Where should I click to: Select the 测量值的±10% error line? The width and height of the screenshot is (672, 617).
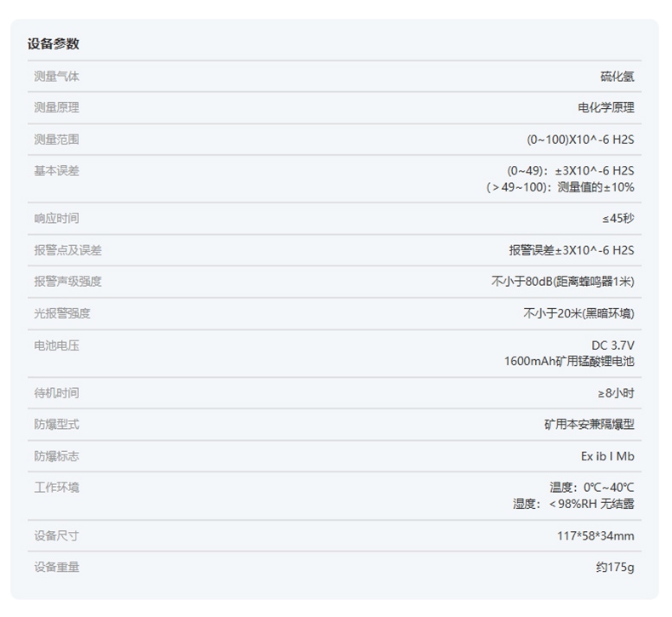click(561, 187)
